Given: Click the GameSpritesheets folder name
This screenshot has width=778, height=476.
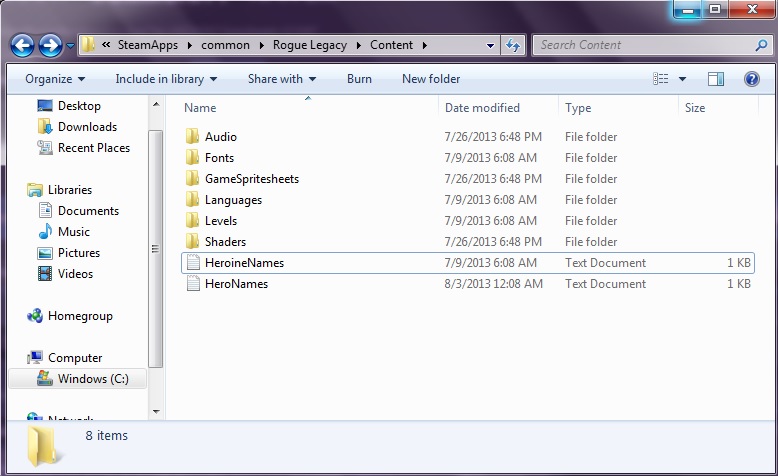Looking at the screenshot, I should tap(252, 179).
